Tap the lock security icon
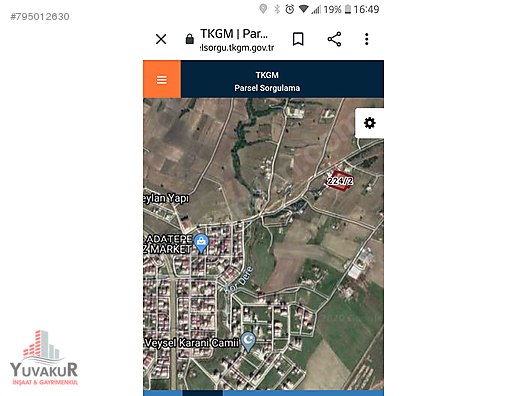 (190, 39)
